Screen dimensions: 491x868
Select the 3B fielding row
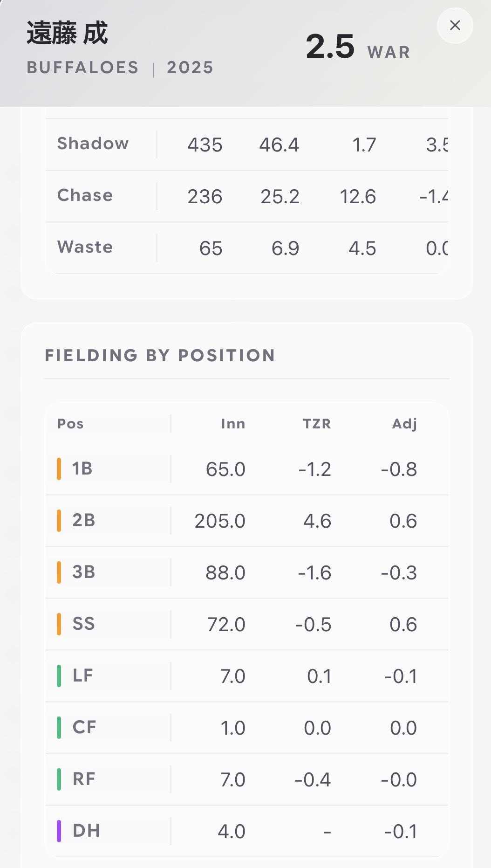pos(247,572)
